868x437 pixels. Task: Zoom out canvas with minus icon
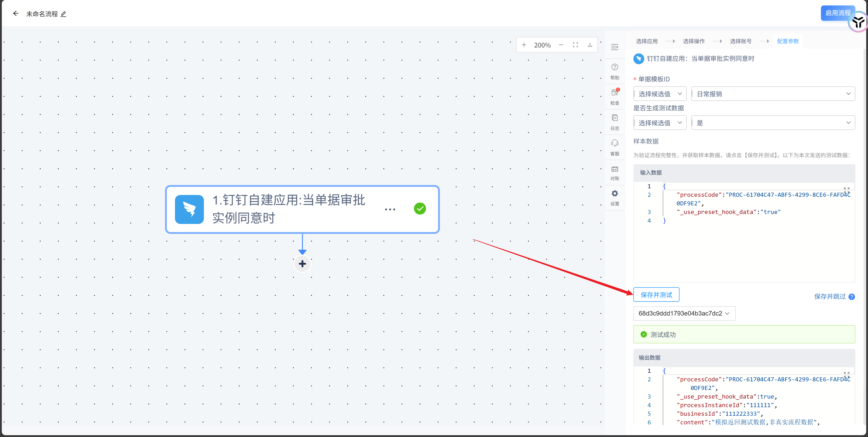(x=561, y=45)
